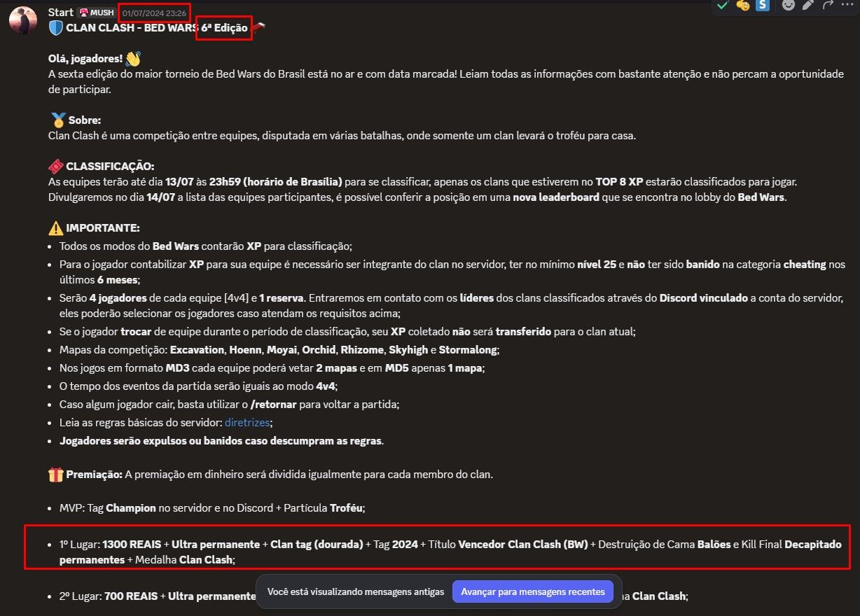860x616 pixels.
Task: Click the 'Vencedor Clan Clash (BW)' title text
Action: click(x=523, y=544)
